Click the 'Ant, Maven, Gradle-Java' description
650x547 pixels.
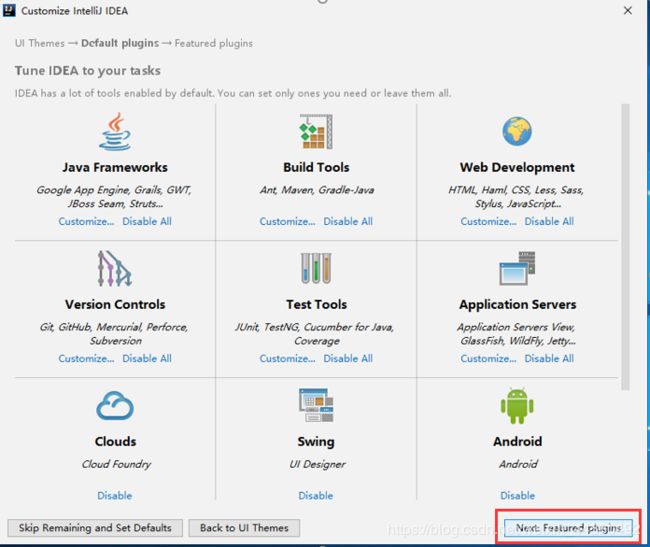click(x=317, y=190)
